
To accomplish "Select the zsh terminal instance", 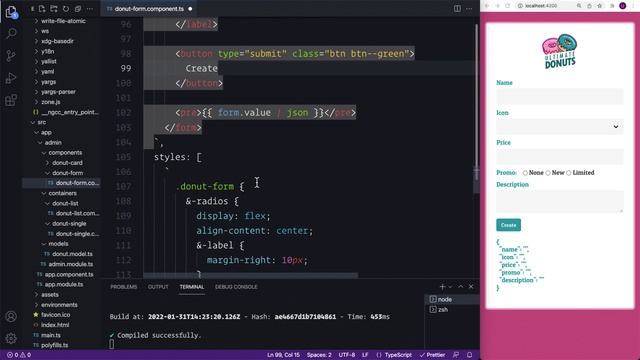I will tap(452, 309).
